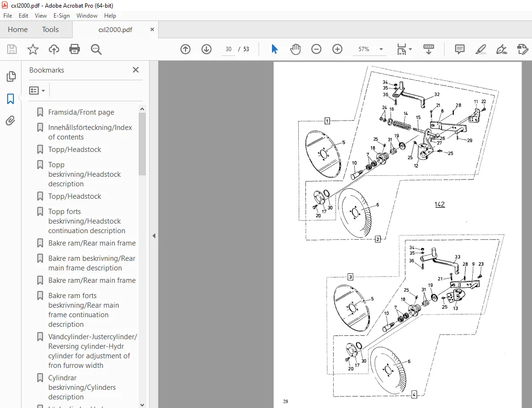Open Bakre ram forts beskrivning bookmark
532x408 pixels.
84,310
